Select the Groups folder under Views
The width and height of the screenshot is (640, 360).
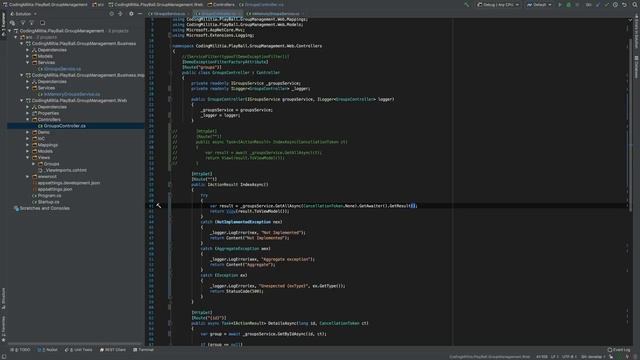(51, 164)
